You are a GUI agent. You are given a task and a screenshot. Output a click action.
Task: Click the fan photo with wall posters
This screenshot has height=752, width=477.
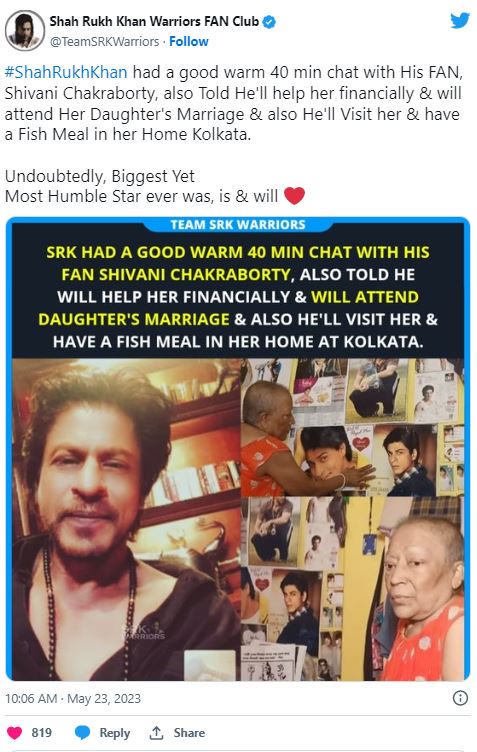(x=352, y=520)
